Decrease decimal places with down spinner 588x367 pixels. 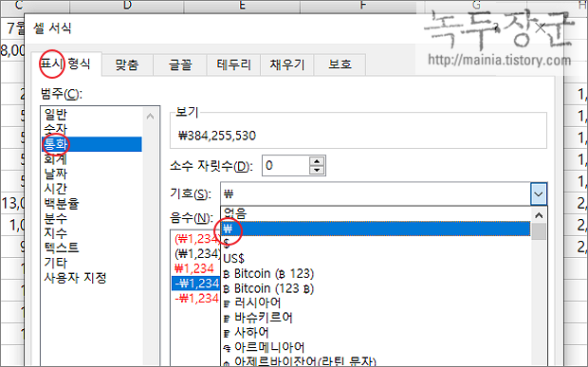pyautogui.click(x=318, y=170)
